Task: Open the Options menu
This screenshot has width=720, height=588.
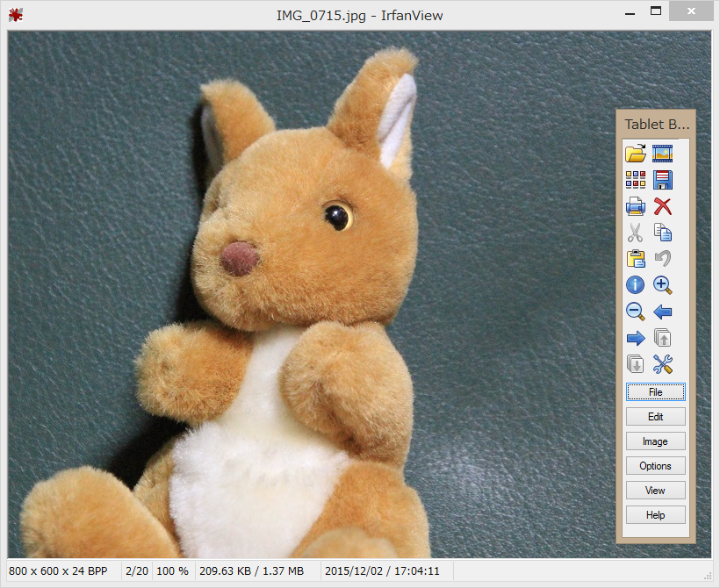Action: tap(656, 465)
